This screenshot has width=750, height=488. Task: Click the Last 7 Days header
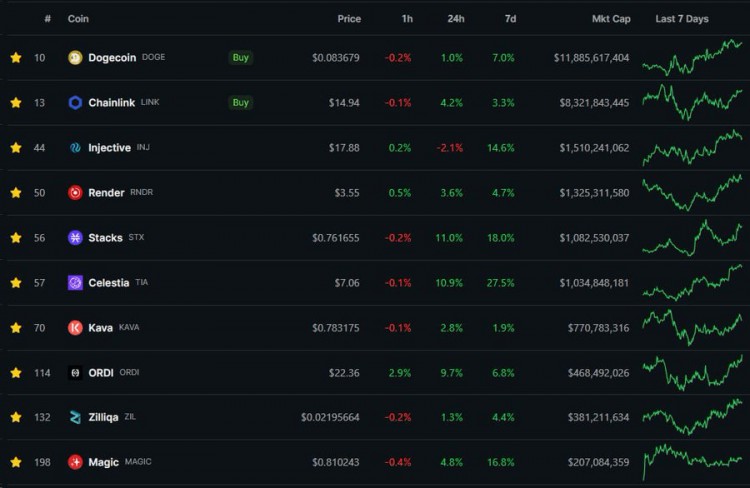click(682, 19)
